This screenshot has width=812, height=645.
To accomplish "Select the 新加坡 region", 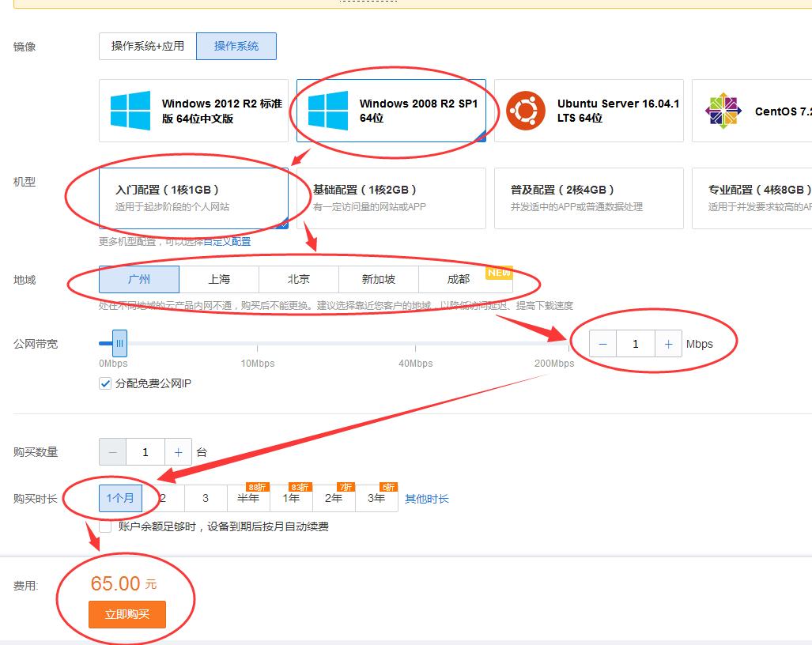I will point(379,280).
